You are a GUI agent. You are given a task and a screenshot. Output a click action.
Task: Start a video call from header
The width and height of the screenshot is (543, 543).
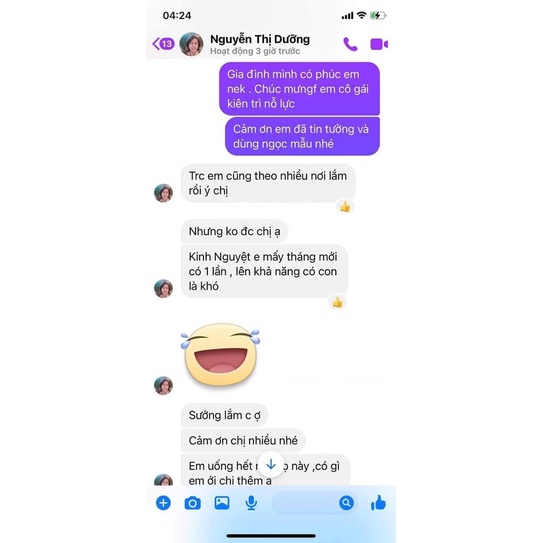click(379, 44)
